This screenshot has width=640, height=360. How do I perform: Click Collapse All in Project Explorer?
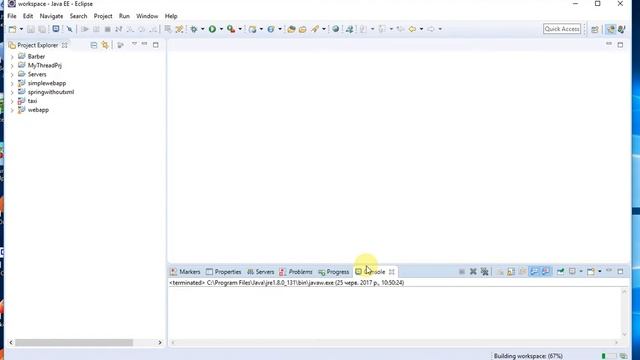coord(94,45)
